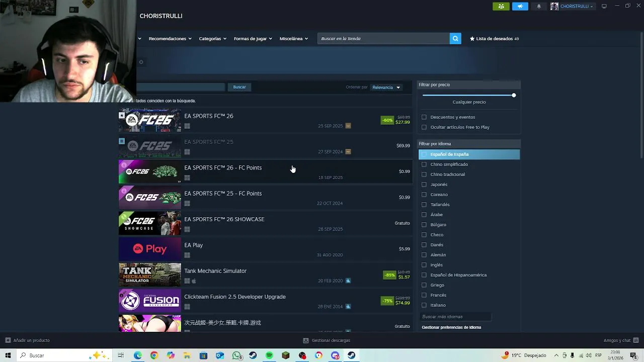Open the Windows notification center icon
Viewport: 644px width, 362px height.
633,355
